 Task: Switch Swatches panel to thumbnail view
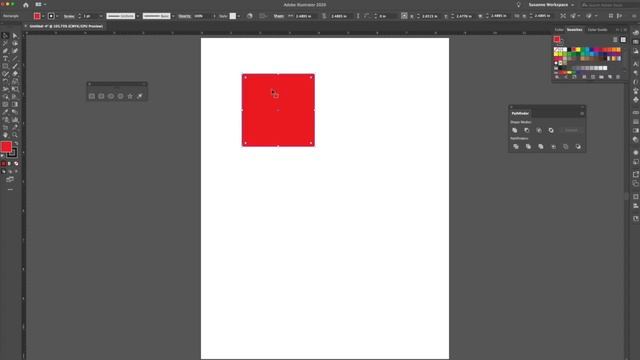623,40
